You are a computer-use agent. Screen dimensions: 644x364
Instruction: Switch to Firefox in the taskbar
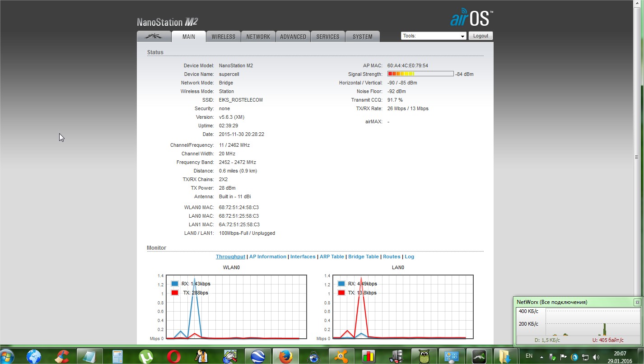[x=285, y=356]
